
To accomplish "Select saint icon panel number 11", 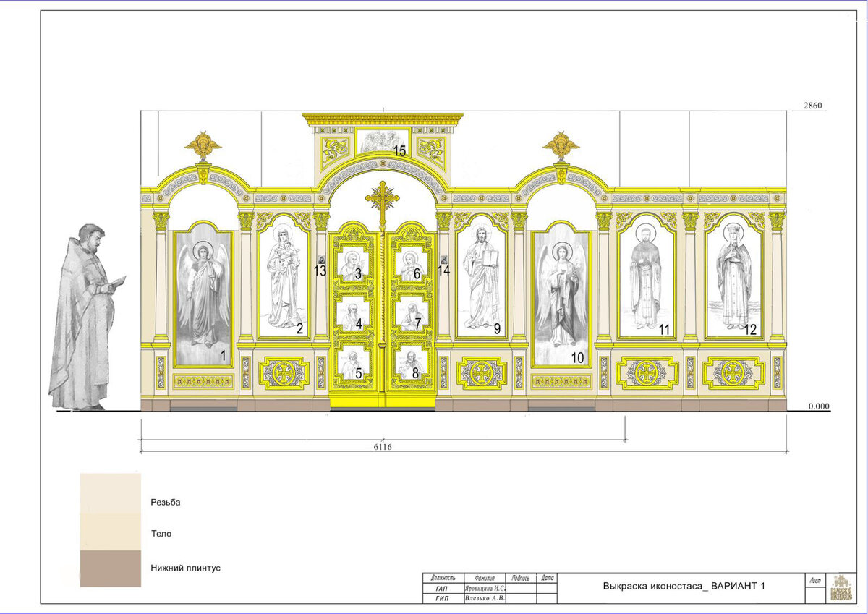I will [646, 276].
